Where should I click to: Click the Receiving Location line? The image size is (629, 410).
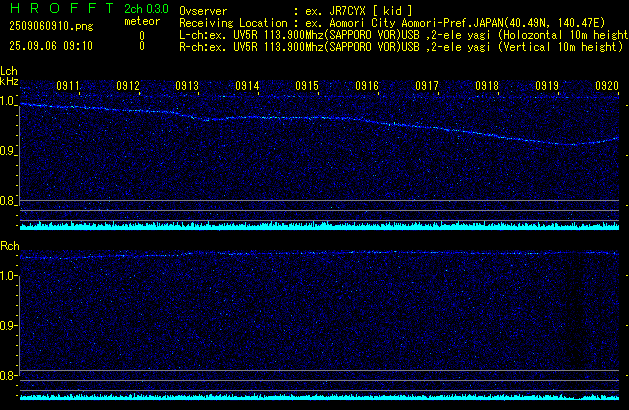(392, 23)
